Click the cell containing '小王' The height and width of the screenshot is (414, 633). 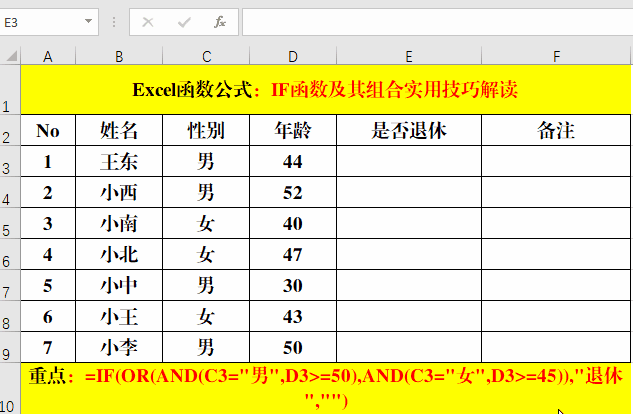click(119, 316)
